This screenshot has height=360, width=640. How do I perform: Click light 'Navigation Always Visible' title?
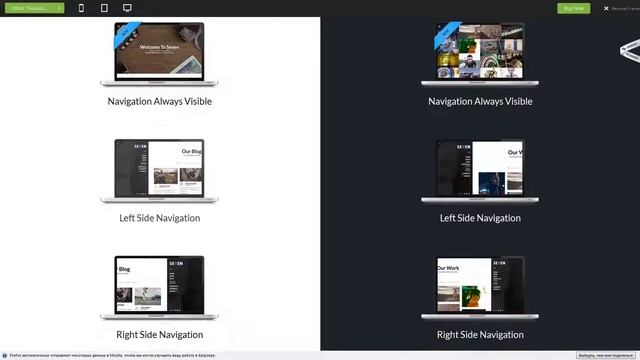(x=160, y=101)
